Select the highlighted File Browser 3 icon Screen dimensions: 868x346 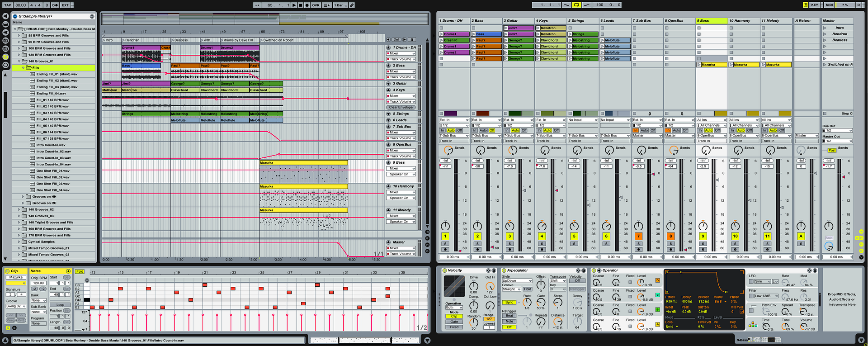pos(5,57)
